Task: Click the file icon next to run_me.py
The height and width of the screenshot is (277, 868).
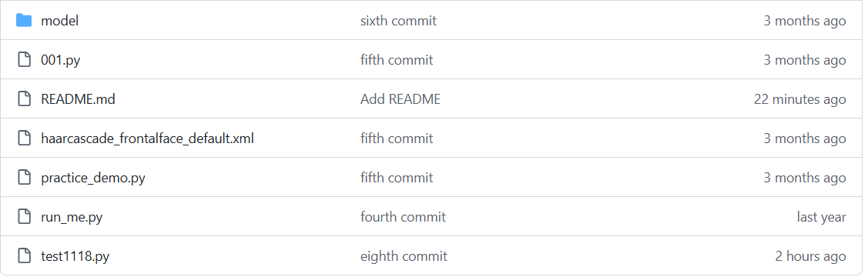Action: (24, 217)
